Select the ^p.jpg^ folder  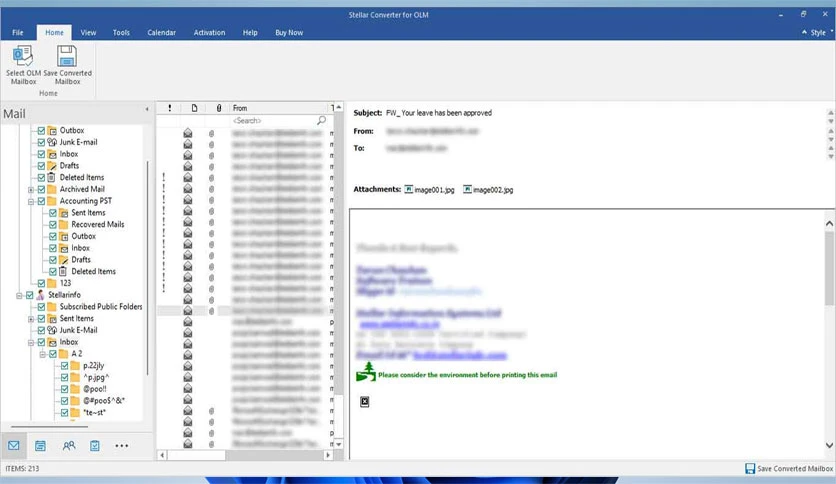point(96,377)
